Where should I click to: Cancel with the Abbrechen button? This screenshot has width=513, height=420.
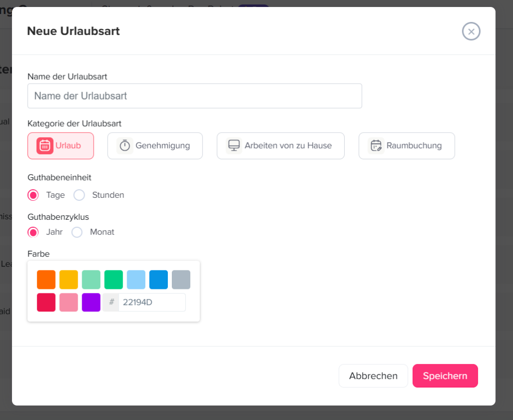pos(373,376)
